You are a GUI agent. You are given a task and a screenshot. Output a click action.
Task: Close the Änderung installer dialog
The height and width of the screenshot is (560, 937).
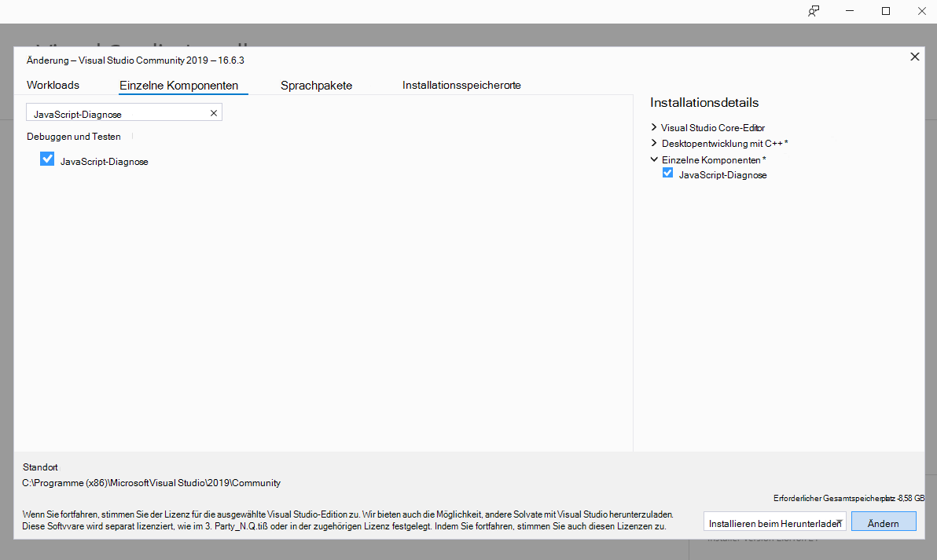tap(914, 57)
